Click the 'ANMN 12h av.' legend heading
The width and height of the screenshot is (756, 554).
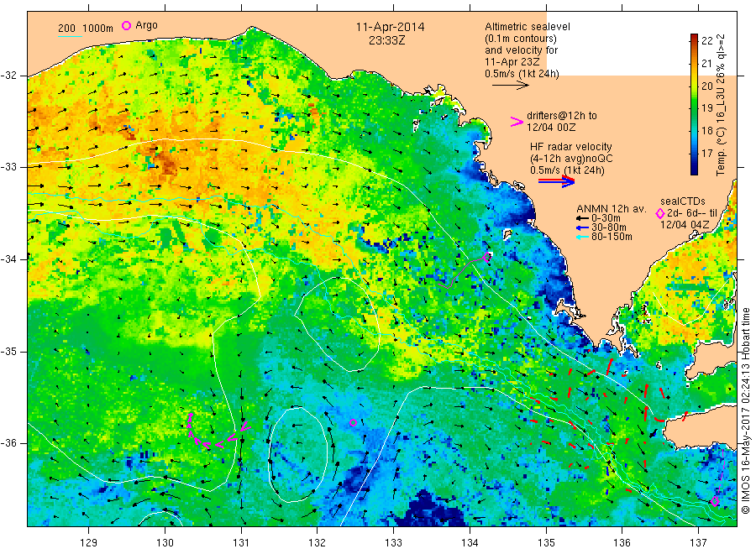[x=612, y=209]
